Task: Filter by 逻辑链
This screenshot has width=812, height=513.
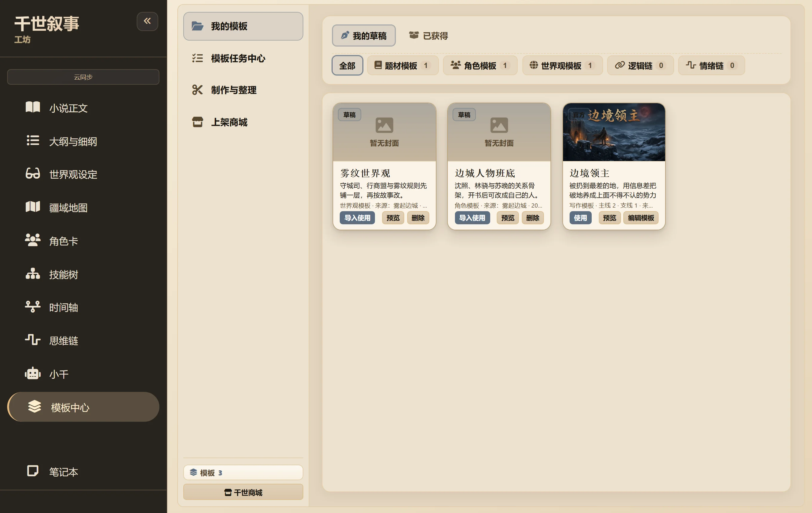Action: (640, 65)
